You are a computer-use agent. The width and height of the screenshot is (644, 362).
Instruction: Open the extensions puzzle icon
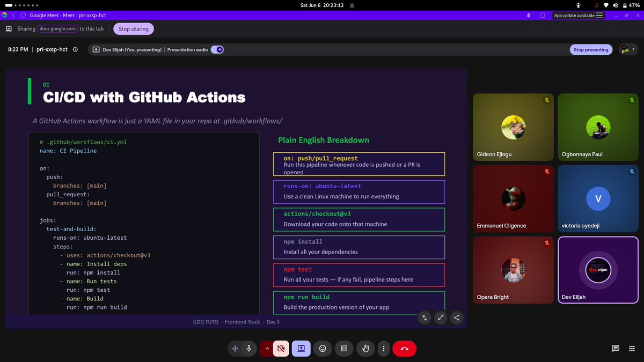[543, 16]
